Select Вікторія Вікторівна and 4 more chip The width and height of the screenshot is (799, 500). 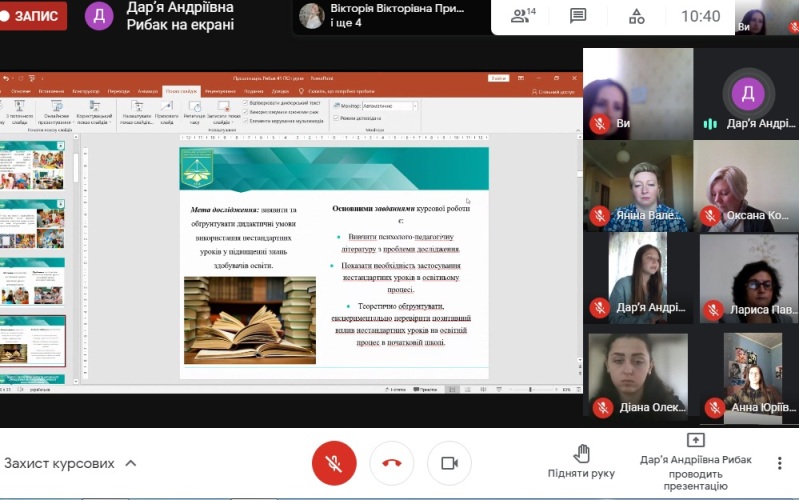pos(390,15)
